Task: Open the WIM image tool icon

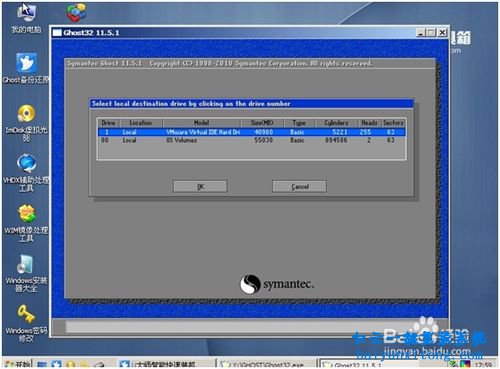Action: point(26,223)
